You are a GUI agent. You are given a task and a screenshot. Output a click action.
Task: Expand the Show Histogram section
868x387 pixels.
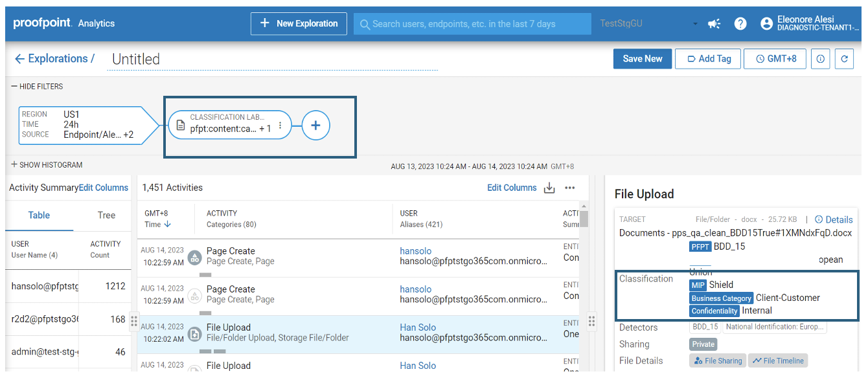pos(47,165)
